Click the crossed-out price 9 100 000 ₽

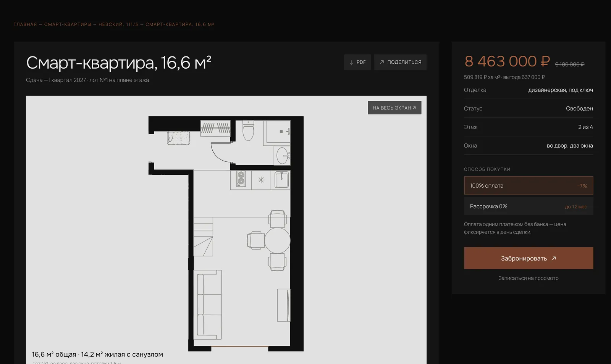(x=570, y=64)
